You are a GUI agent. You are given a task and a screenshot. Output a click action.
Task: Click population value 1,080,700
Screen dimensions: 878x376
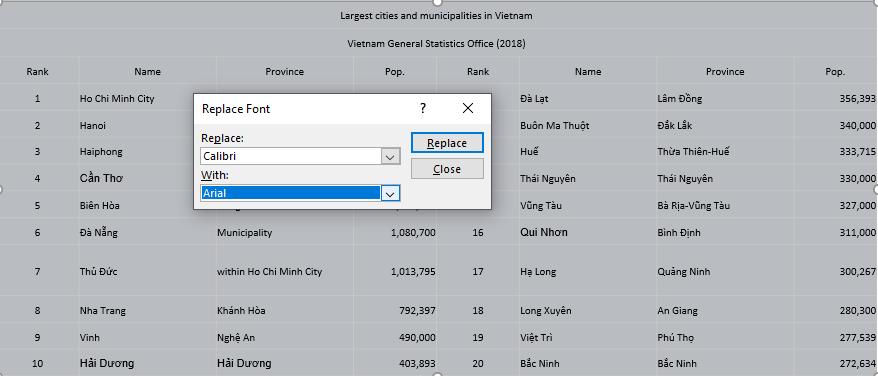[x=413, y=232]
